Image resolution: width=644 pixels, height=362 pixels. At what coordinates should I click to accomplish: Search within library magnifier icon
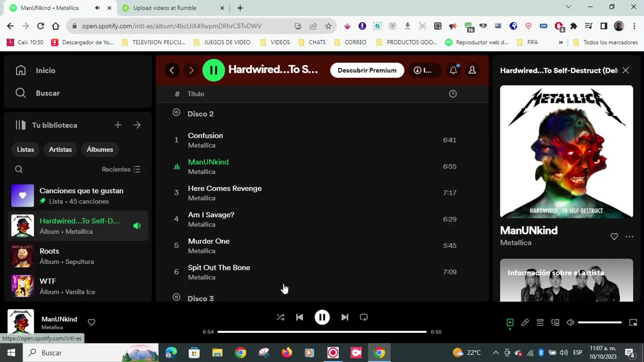click(19, 169)
